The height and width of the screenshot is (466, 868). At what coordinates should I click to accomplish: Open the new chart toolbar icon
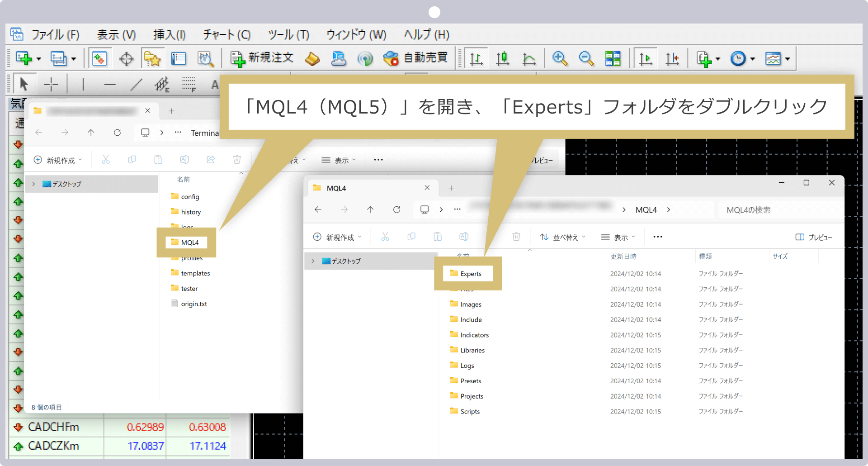(x=24, y=58)
